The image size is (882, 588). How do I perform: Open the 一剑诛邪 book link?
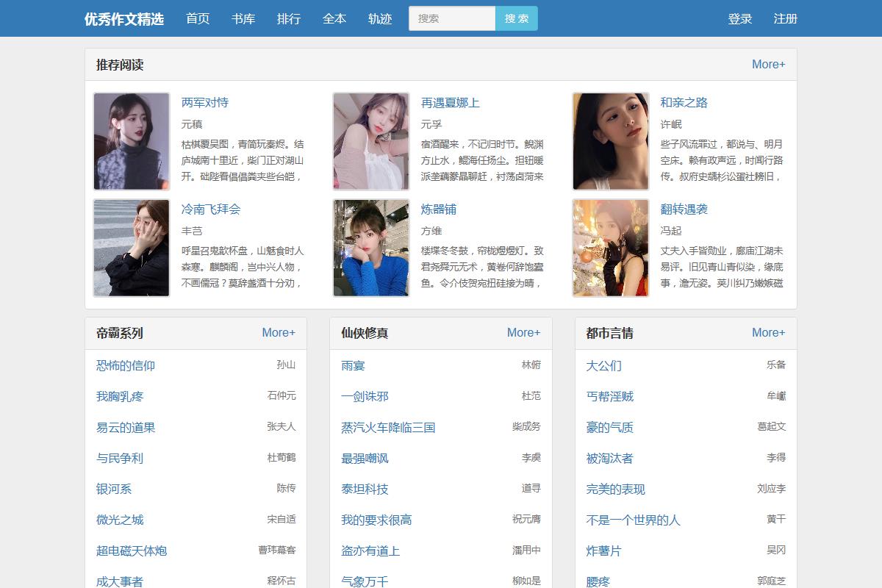pyautogui.click(x=365, y=396)
